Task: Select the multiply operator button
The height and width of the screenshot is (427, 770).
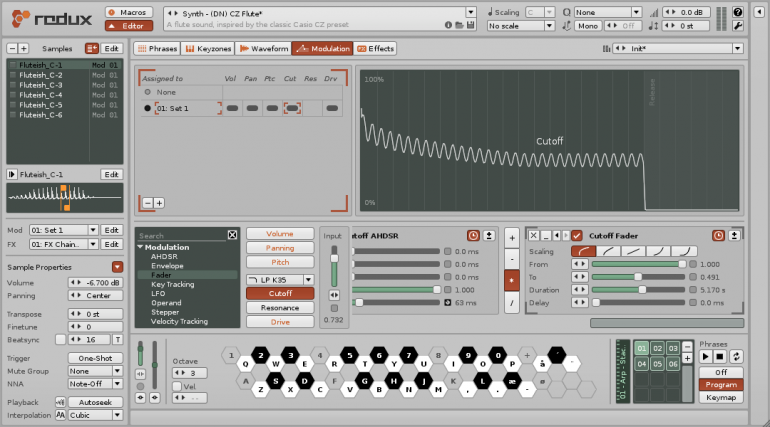Action: [x=512, y=281]
